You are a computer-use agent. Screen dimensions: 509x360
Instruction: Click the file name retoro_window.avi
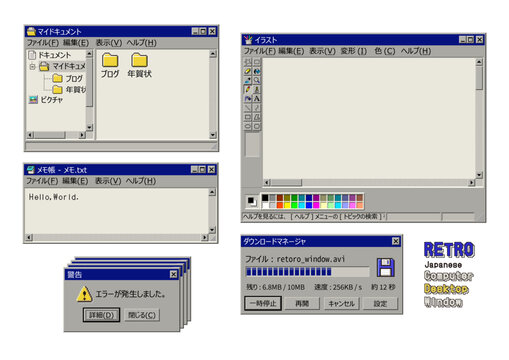[x=310, y=259]
